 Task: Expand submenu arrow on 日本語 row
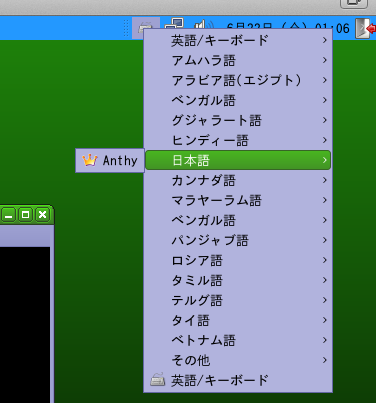[325, 160]
